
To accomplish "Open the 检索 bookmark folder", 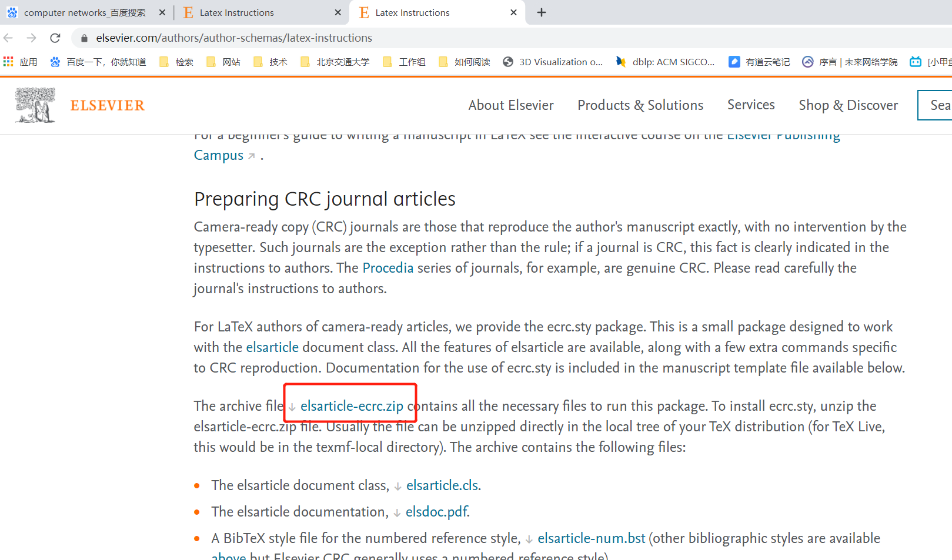I will tap(176, 62).
